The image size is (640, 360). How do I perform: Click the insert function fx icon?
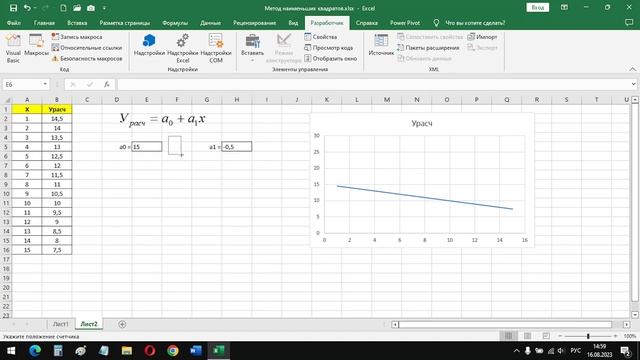coord(107,84)
